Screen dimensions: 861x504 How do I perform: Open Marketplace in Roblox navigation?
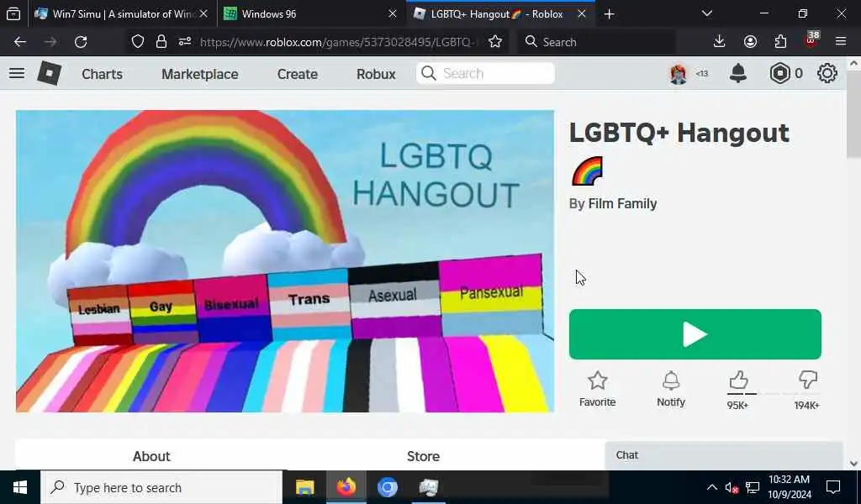tap(200, 73)
